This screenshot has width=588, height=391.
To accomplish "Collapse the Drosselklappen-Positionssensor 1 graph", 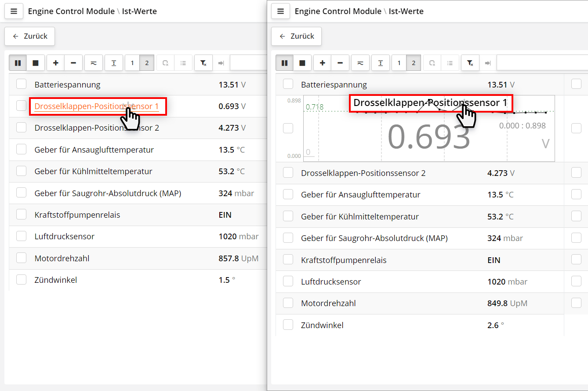I will click(430, 103).
